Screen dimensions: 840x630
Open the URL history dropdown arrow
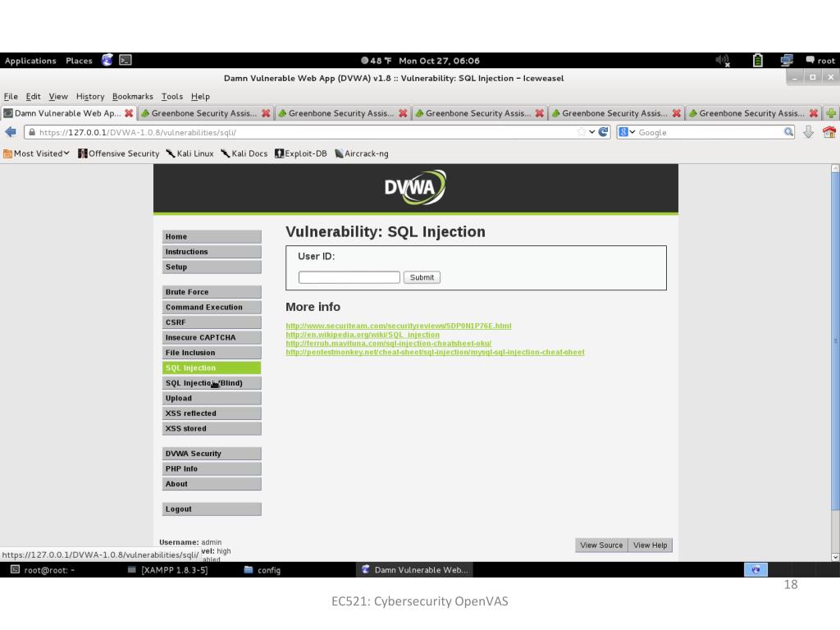coord(592,132)
